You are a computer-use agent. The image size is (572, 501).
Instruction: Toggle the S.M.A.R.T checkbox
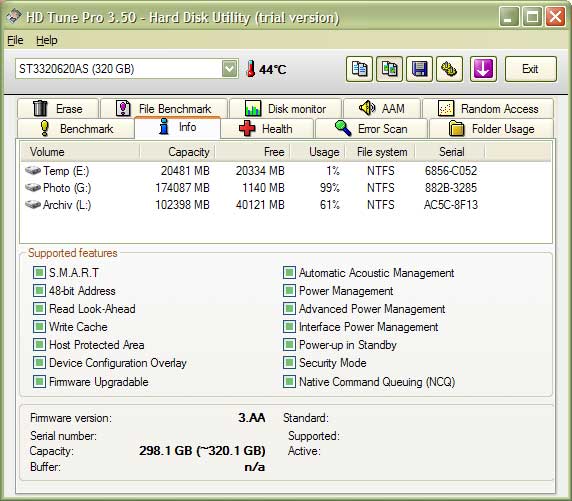39,273
